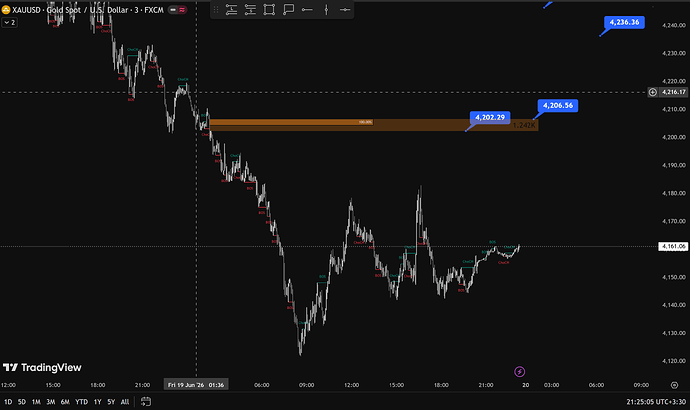Select the vertical line tool
Viewport: 690px width, 410px height.
326,10
